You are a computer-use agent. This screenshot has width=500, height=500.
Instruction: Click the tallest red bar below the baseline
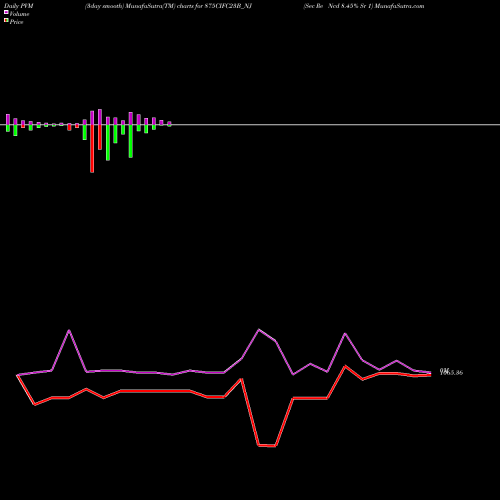[92, 148]
